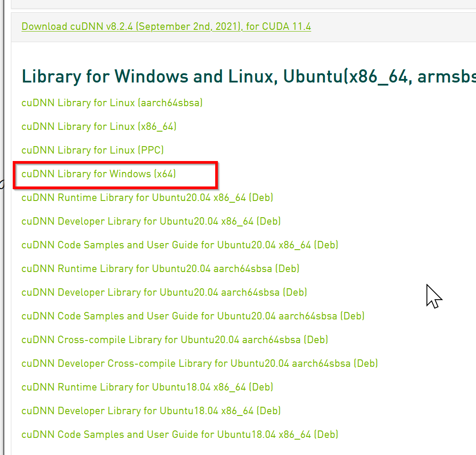The width and height of the screenshot is (476, 455).
Task: Get Code Samples and User Guide Ubuntu18.04 x86_64
Action: 180,435
